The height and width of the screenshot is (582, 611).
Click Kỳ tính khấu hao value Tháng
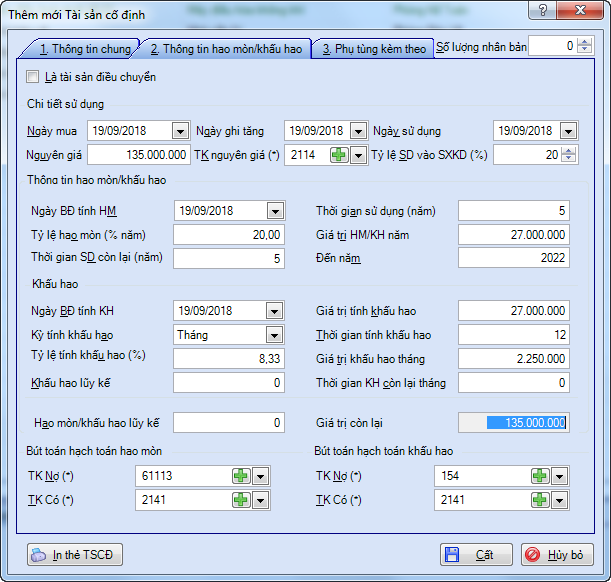192,335
